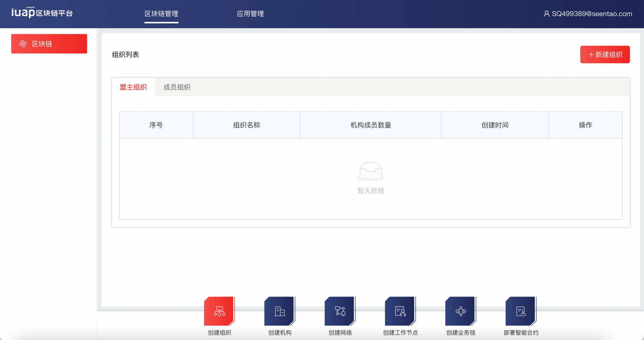Click the 暂无数据 empty inbox placeholder

pyautogui.click(x=370, y=172)
